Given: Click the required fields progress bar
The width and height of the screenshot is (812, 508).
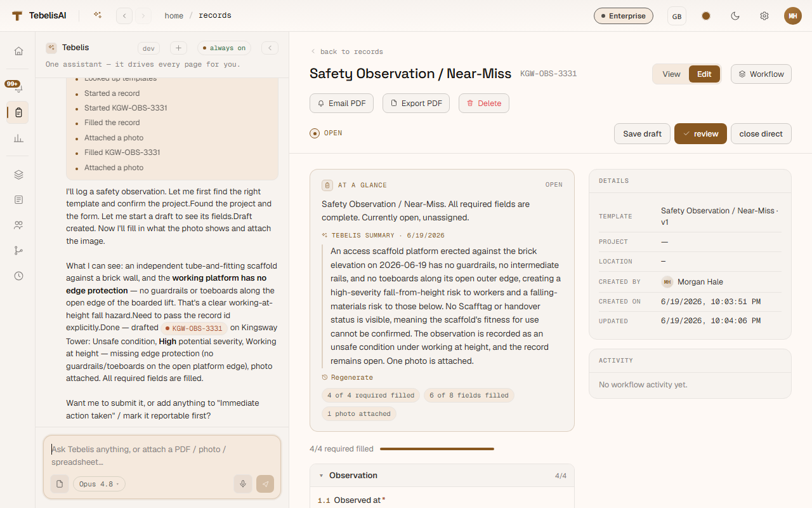Looking at the screenshot, I should click(436, 449).
